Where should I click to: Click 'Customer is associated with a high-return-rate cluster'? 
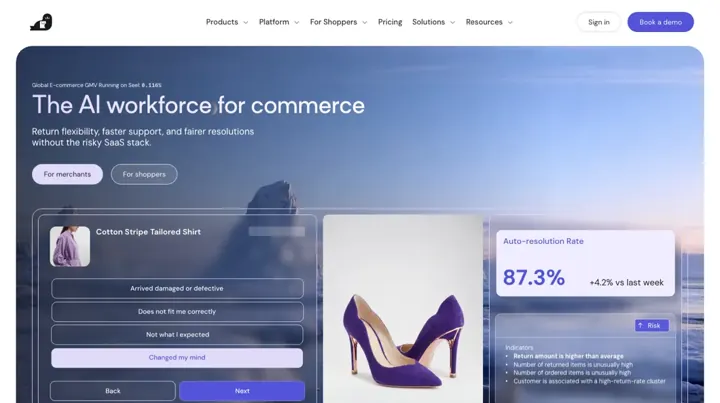(x=589, y=381)
